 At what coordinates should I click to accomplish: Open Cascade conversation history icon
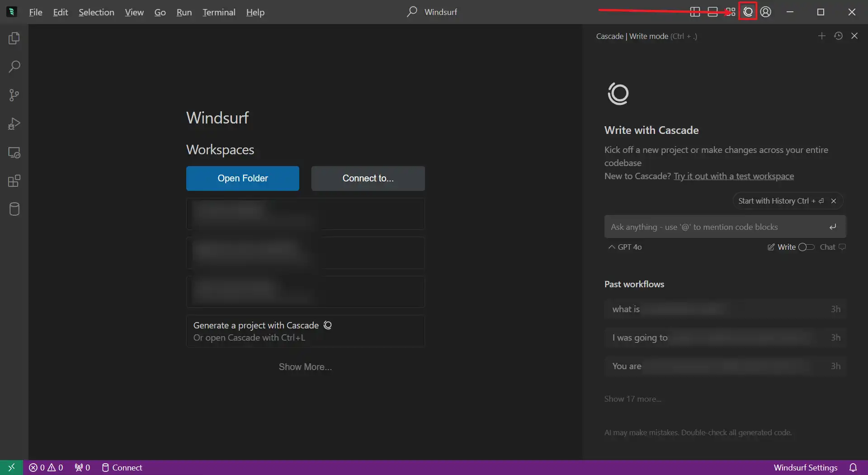point(838,36)
